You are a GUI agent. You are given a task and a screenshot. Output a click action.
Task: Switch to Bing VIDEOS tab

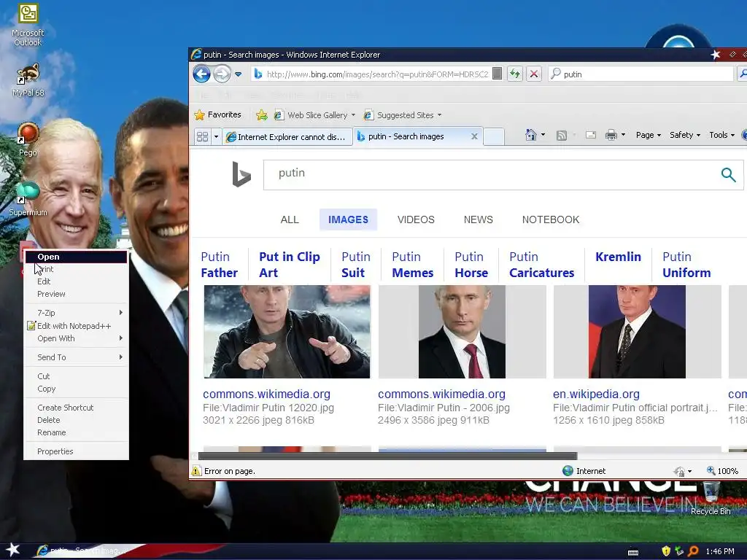(x=416, y=219)
